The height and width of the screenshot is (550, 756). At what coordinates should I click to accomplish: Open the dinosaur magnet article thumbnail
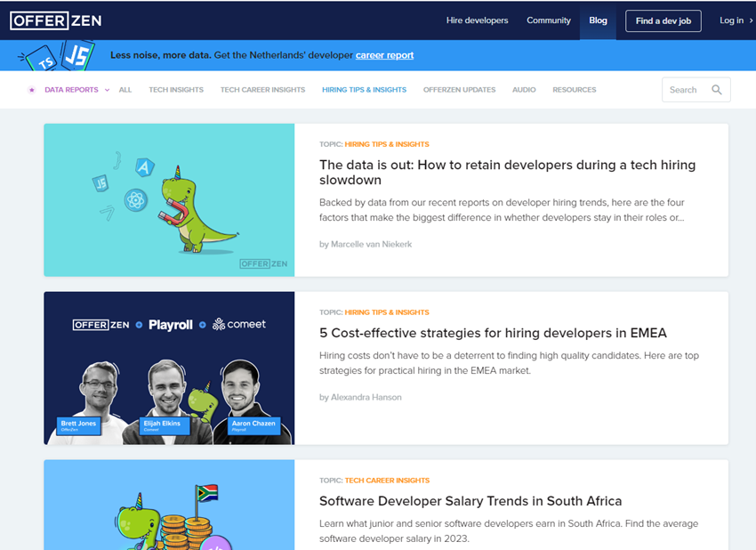coord(169,199)
